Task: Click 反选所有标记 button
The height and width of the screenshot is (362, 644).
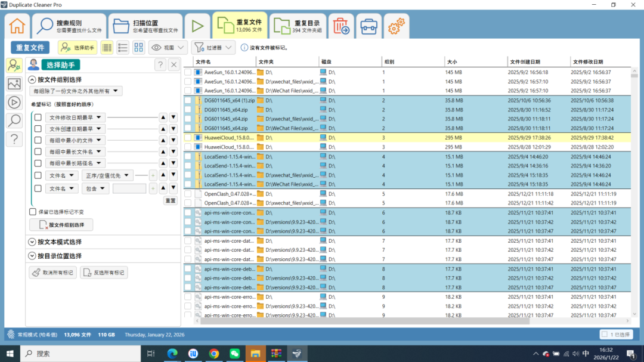Action: (x=104, y=273)
